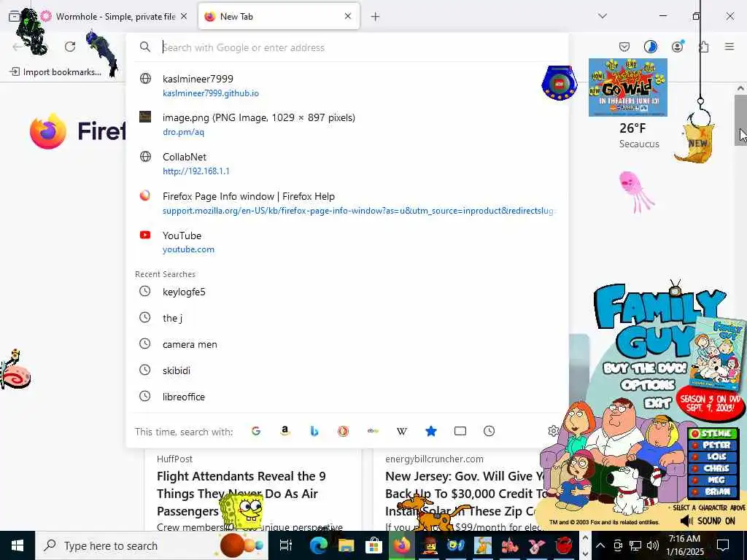Image resolution: width=747 pixels, height=560 pixels.
Task: Open the CollabNet 192.168.1.1 suggestion
Action: (347, 164)
